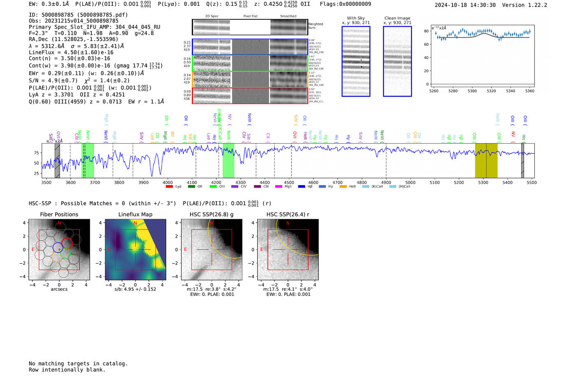This screenshot has height=392, width=576.
Task: Click the orange fiber circle in Fiber Positions
Action: (57, 257)
